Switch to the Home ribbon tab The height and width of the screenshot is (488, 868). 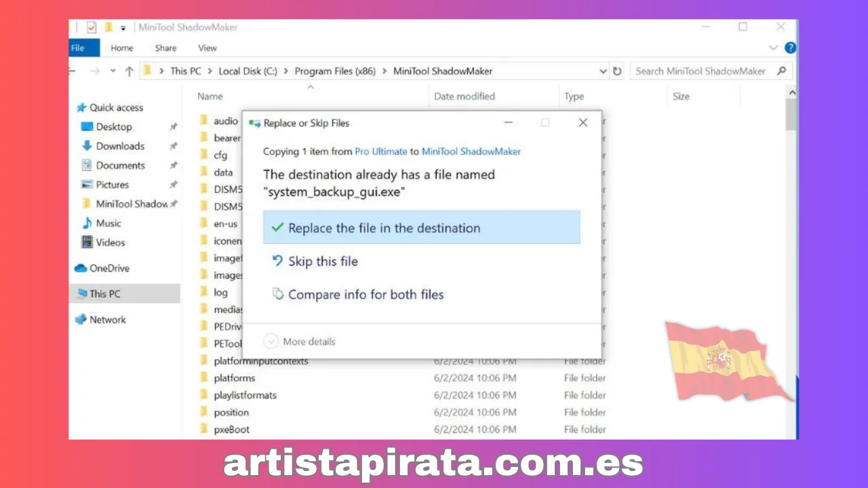point(122,48)
